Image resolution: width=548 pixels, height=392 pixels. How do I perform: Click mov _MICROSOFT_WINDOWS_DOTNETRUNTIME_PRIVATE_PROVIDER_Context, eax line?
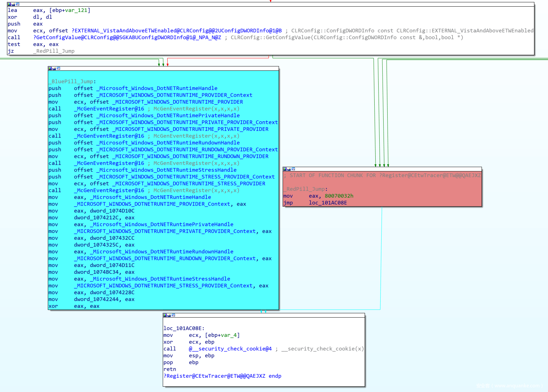(160, 231)
